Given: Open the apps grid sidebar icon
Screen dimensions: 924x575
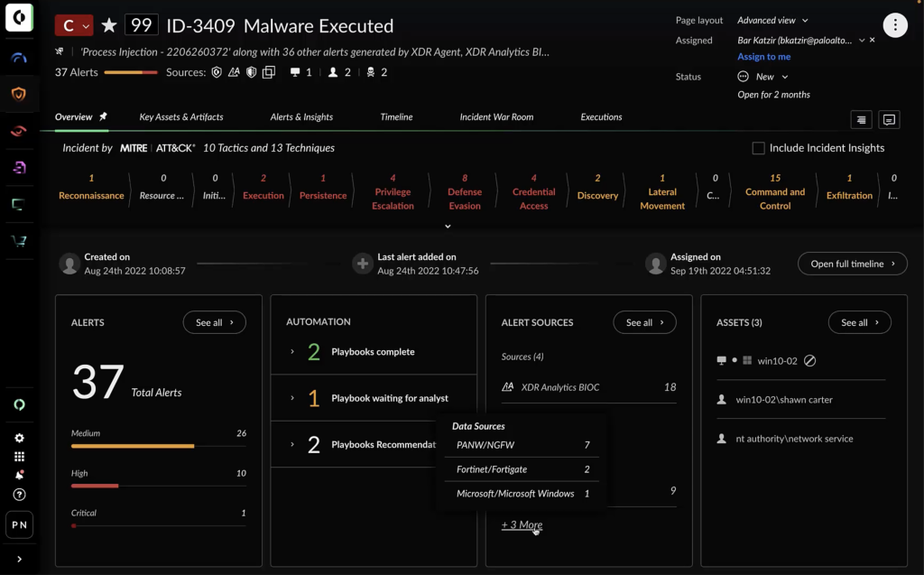Looking at the screenshot, I should coord(20,457).
